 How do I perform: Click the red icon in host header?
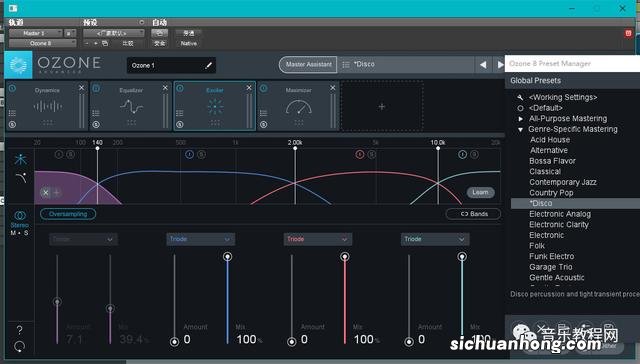(628, 33)
